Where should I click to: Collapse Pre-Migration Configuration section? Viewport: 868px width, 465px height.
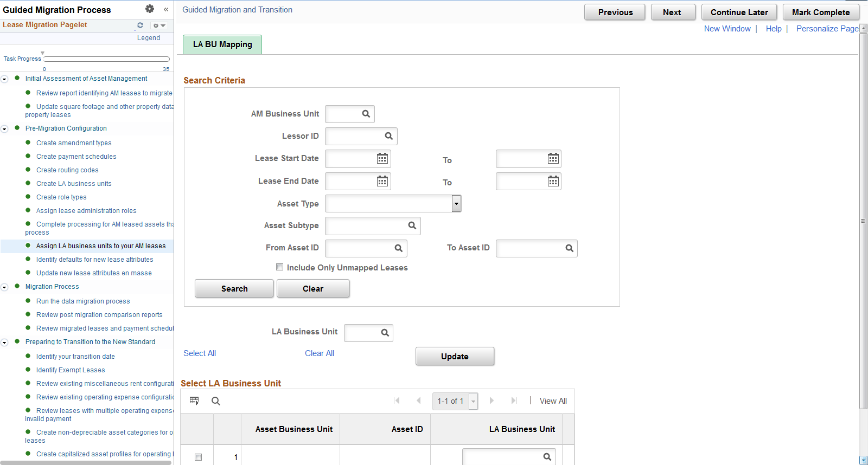point(4,129)
